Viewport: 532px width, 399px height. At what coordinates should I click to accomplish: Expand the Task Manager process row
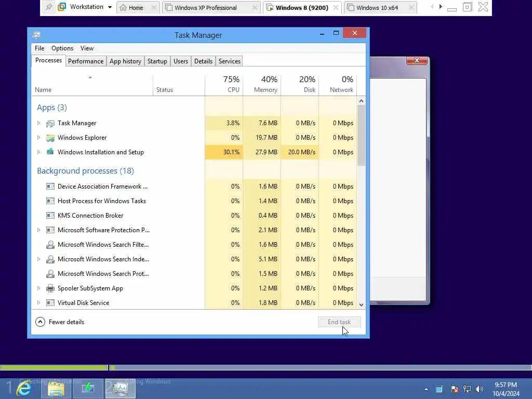(38, 123)
